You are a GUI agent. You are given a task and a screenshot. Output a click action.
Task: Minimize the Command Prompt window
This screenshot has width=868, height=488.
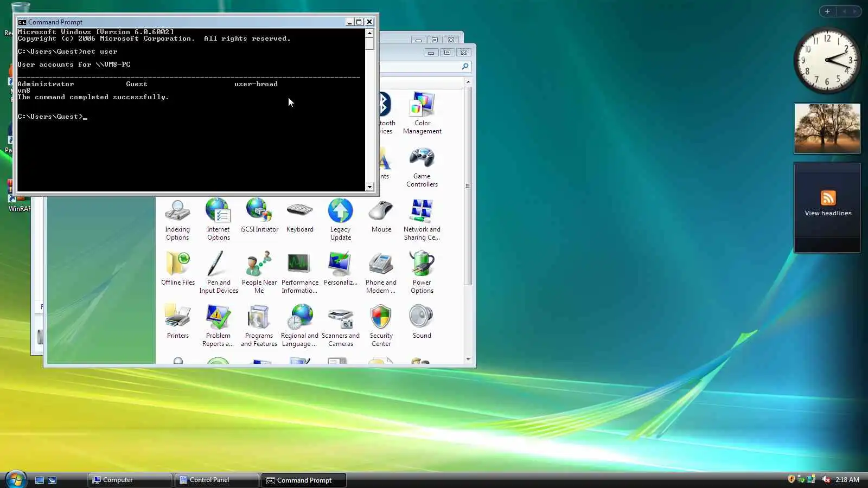coord(349,22)
